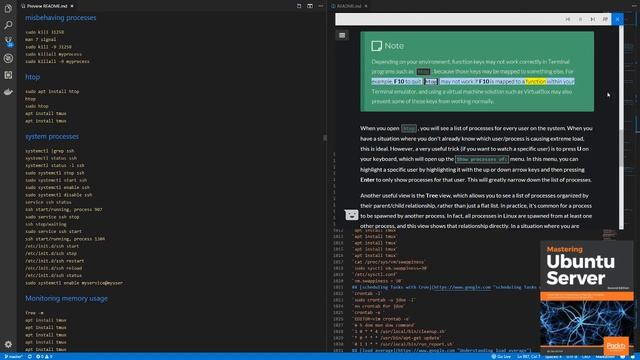The image size is (640, 360).
Task: Go to previous match in find bar
Action: pyautogui.click(x=580, y=19)
